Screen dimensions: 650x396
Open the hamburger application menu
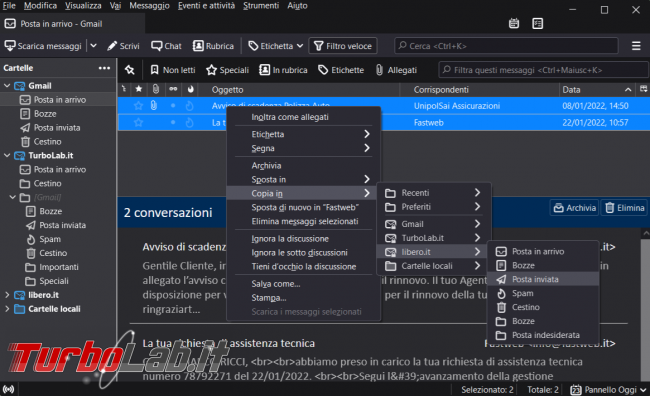[636, 46]
